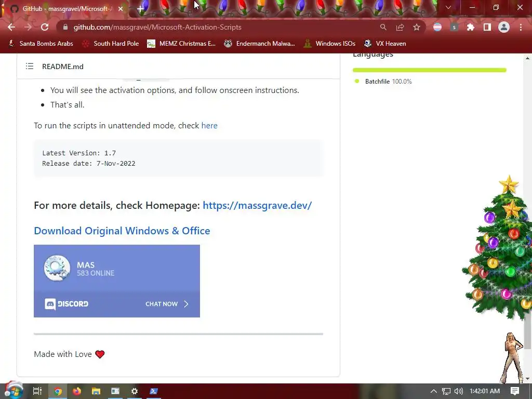
Task: Click the network tray icon
Action: pos(446,391)
